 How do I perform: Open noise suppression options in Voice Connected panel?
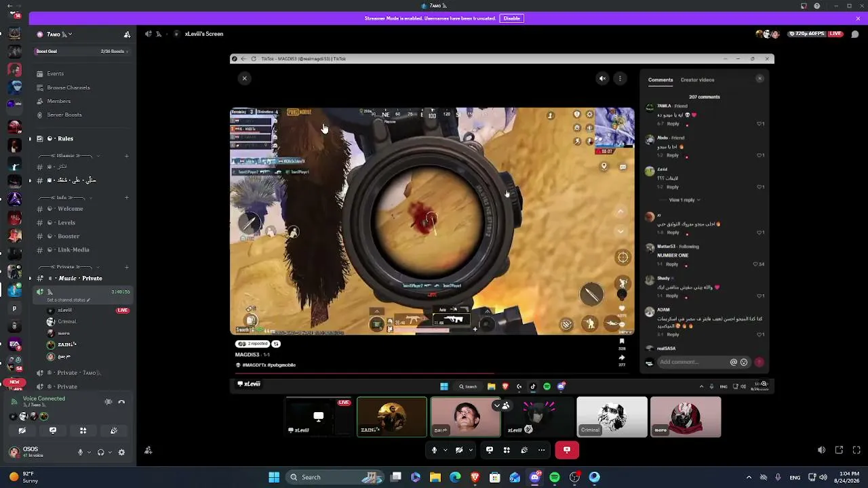pyautogui.click(x=108, y=402)
